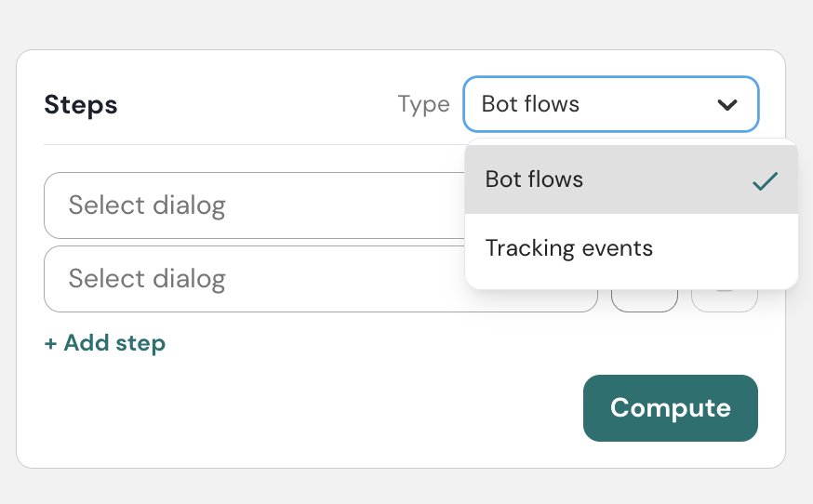Image resolution: width=813 pixels, height=504 pixels.
Task: Click the faded rightmost button on second step row
Action: [x=725, y=299]
